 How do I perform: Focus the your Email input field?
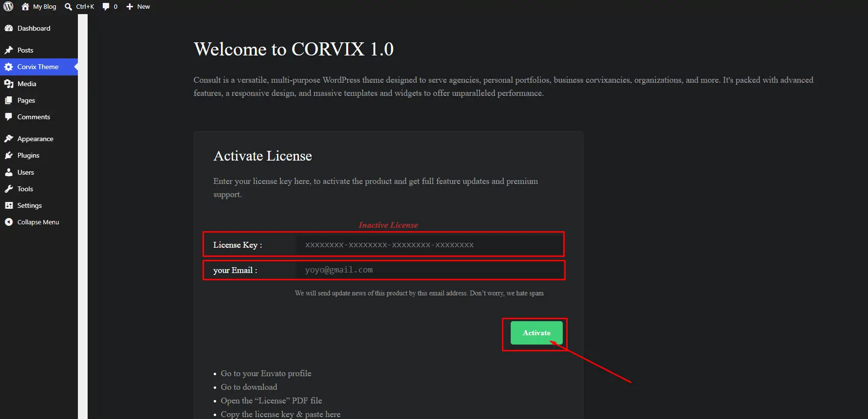[429, 270]
